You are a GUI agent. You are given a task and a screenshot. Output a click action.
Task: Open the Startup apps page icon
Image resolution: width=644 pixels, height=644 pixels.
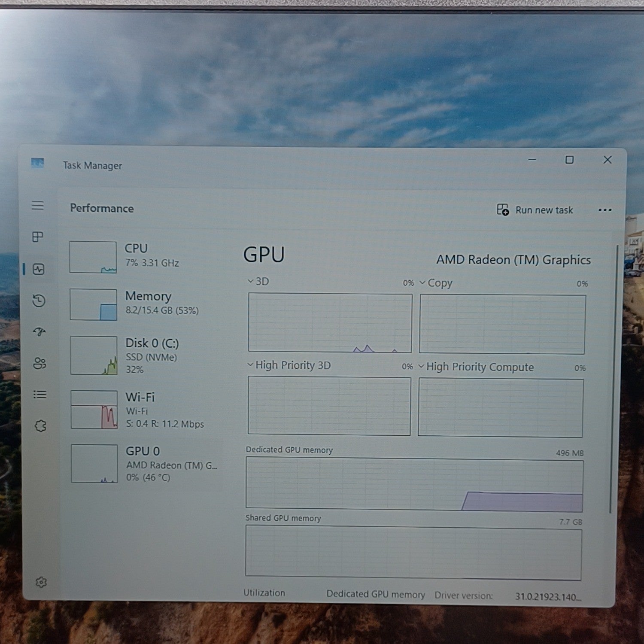(x=39, y=332)
